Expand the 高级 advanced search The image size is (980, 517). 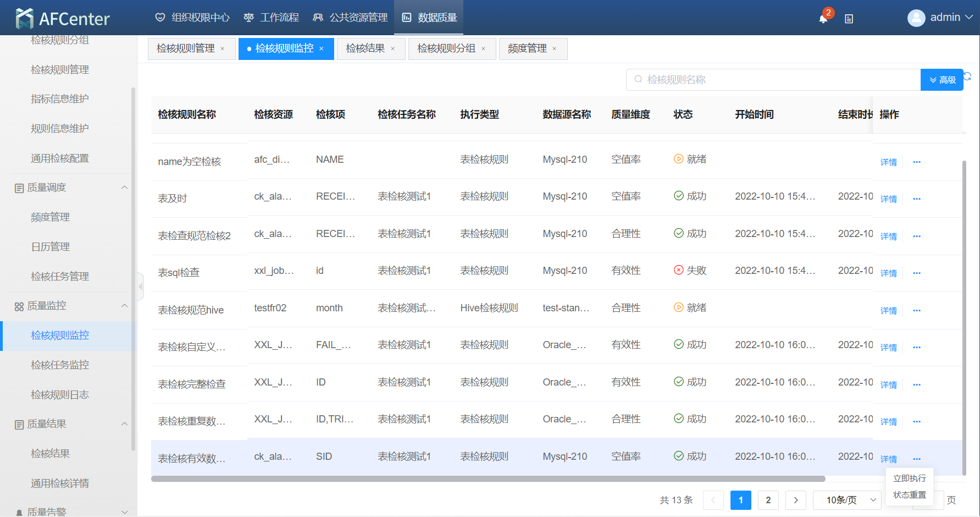(942, 80)
